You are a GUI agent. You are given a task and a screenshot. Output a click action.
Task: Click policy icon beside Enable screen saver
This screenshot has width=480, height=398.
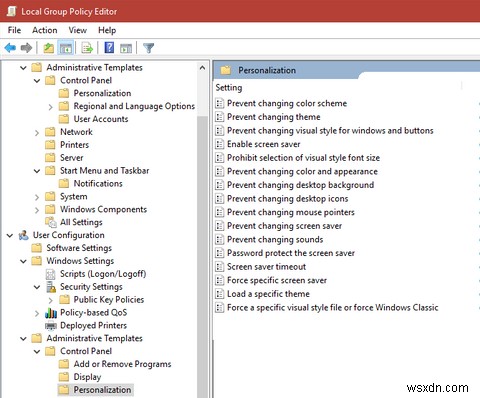click(219, 144)
